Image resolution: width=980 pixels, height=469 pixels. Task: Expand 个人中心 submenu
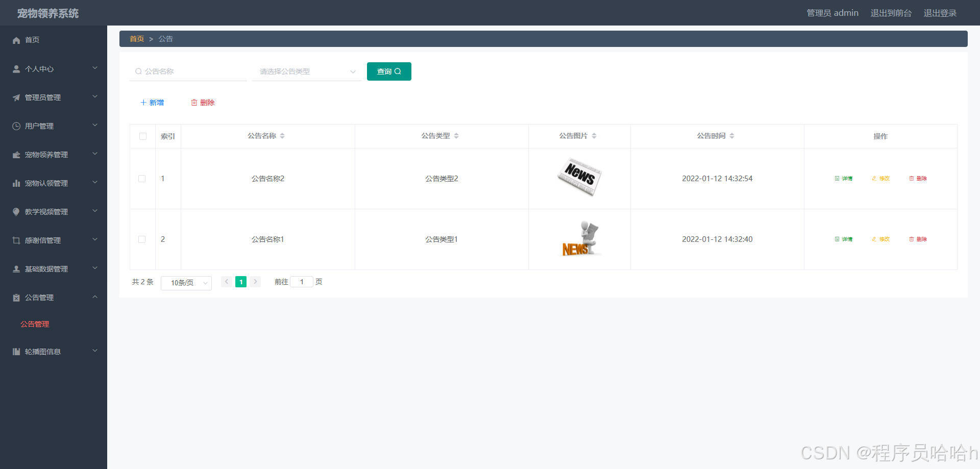[95, 68]
